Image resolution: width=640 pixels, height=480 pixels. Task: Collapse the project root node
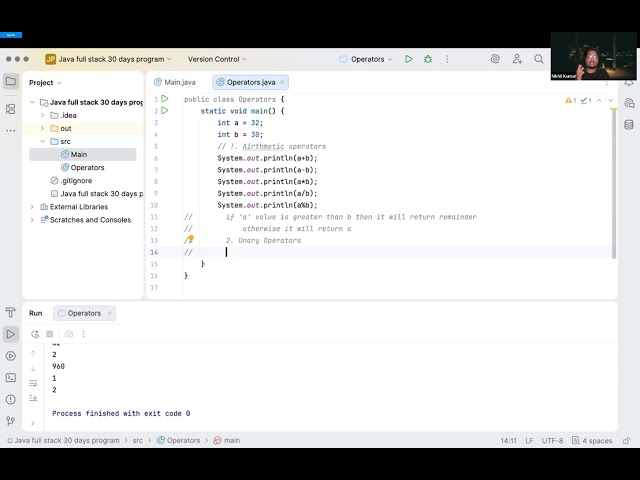pos(32,102)
